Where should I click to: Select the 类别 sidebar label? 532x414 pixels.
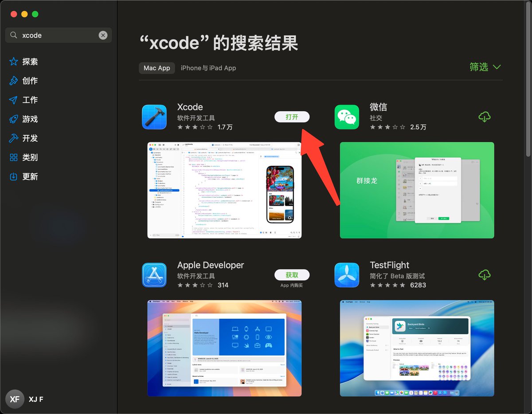[30, 157]
